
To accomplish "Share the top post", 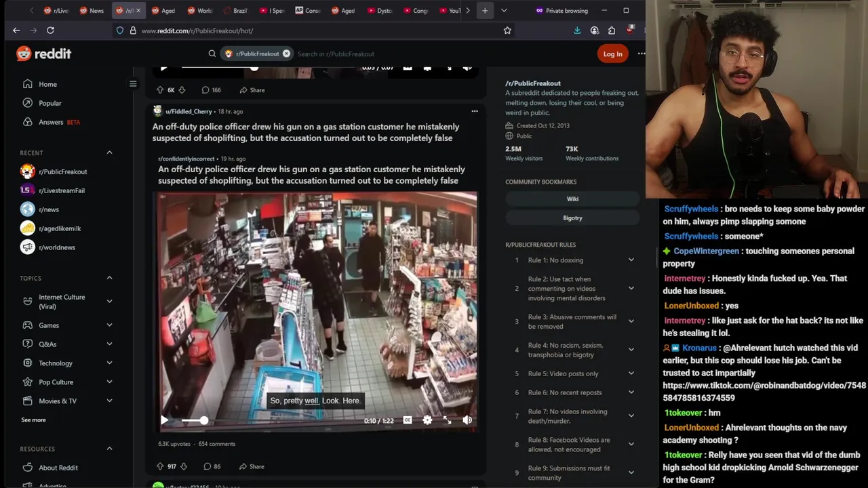I will 252,89.
